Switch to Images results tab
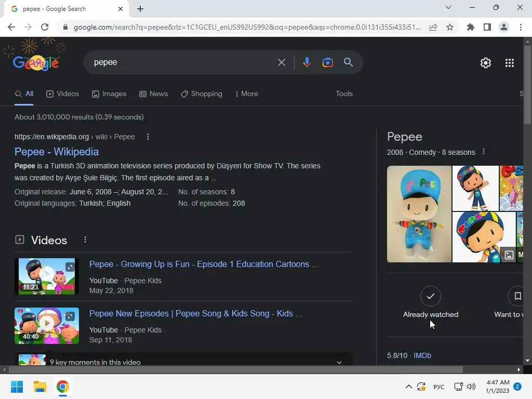This screenshot has height=399, width=532. click(x=109, y=94)
